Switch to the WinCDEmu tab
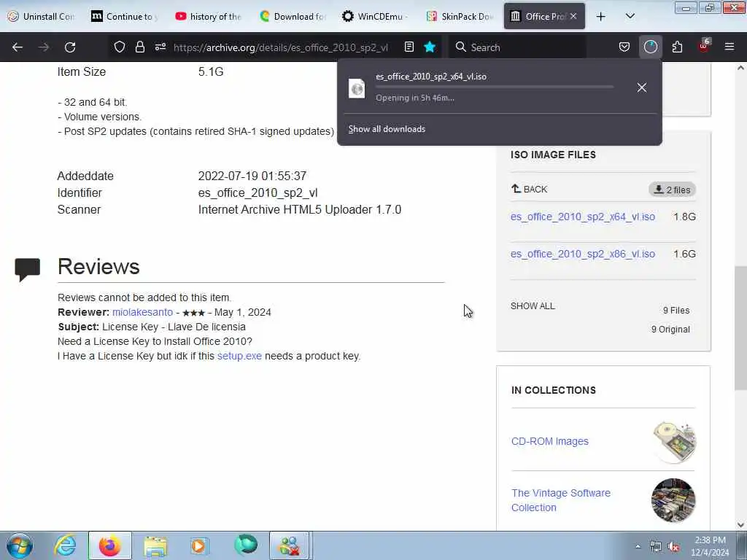747x560 pixels. coord(376,16)
